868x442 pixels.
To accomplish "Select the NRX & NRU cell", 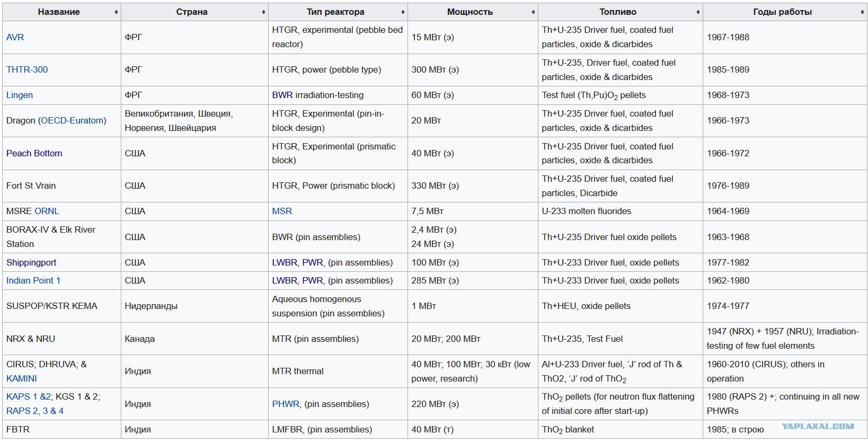I will [x=61, y=339].
